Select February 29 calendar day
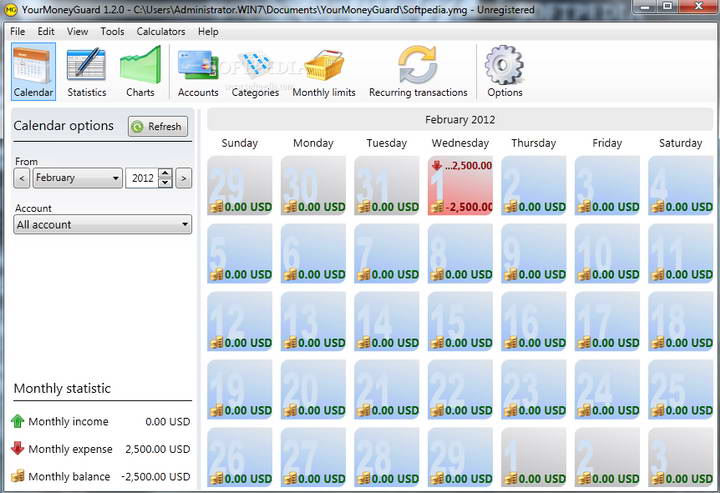720x493 pixels. point(460,457)
